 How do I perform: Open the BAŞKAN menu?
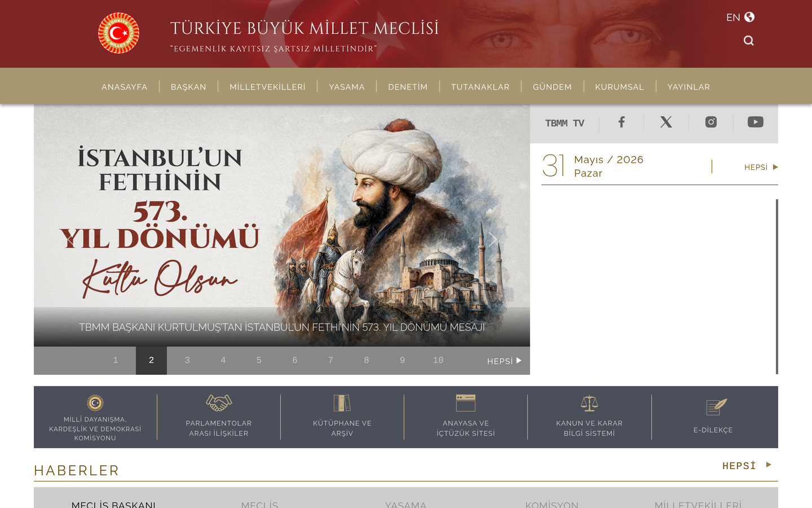point(188,87)
